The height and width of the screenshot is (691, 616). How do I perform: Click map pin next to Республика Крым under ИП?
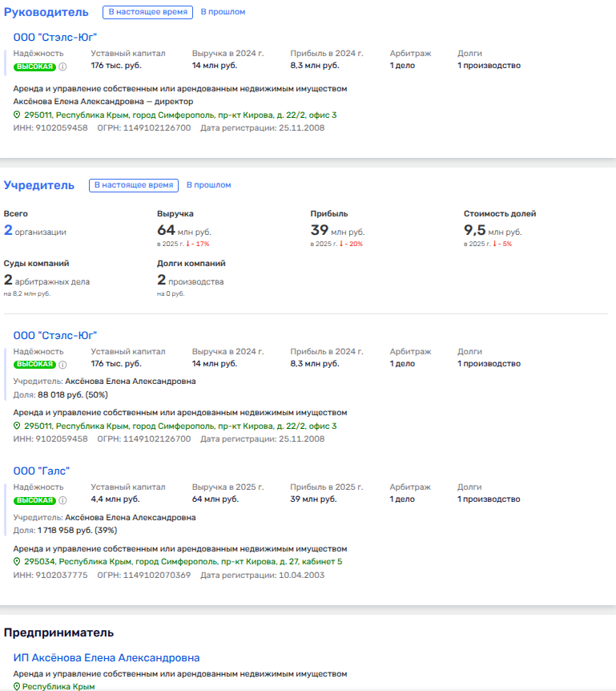(17, 687)
